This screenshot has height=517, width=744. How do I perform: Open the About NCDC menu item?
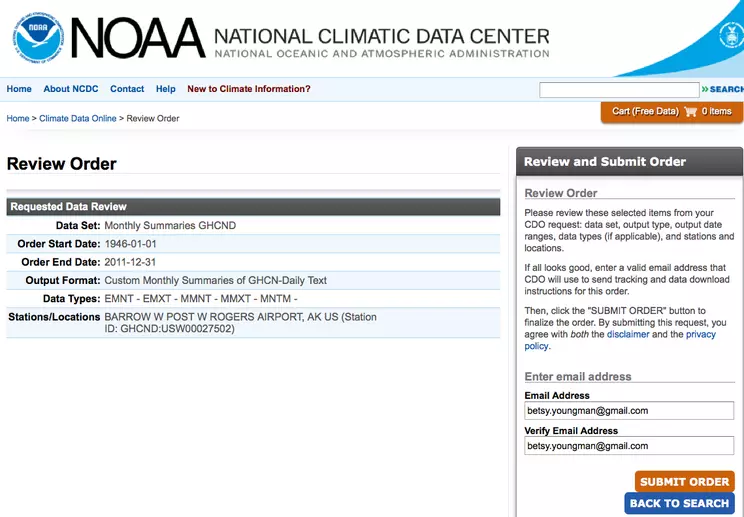[71, 89]
